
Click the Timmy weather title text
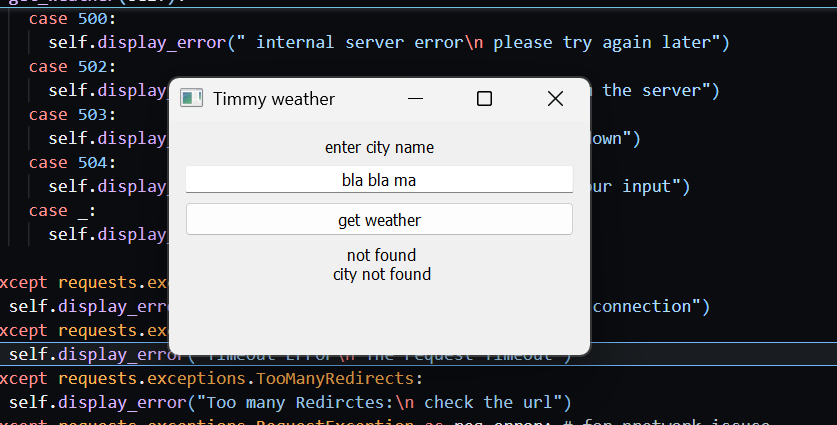(274, 99)
